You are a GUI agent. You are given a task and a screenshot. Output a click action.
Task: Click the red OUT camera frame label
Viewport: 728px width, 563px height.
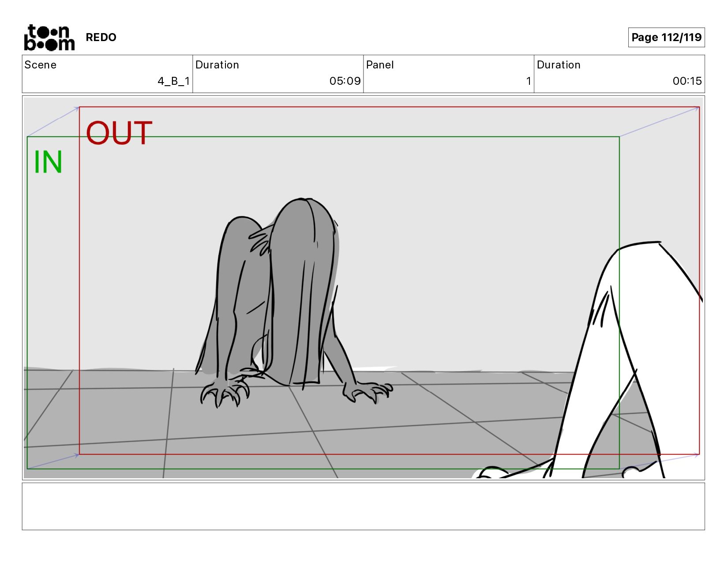pos(119,133)
